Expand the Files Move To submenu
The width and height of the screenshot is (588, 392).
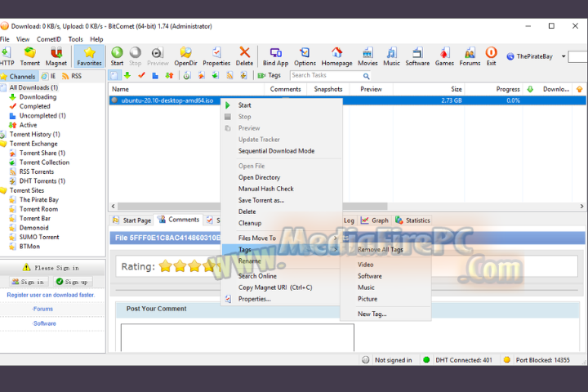coord(282,238)
